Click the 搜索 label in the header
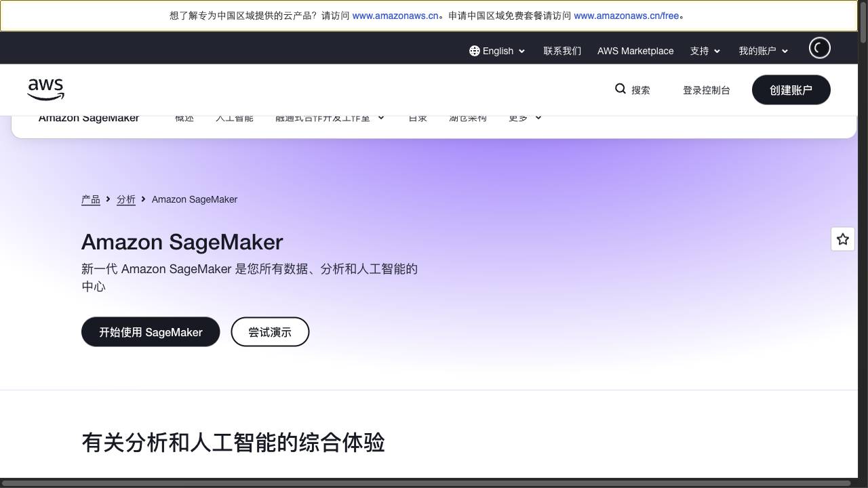The image size is (868, 488). pyautogui.click(x=641, y=90)
